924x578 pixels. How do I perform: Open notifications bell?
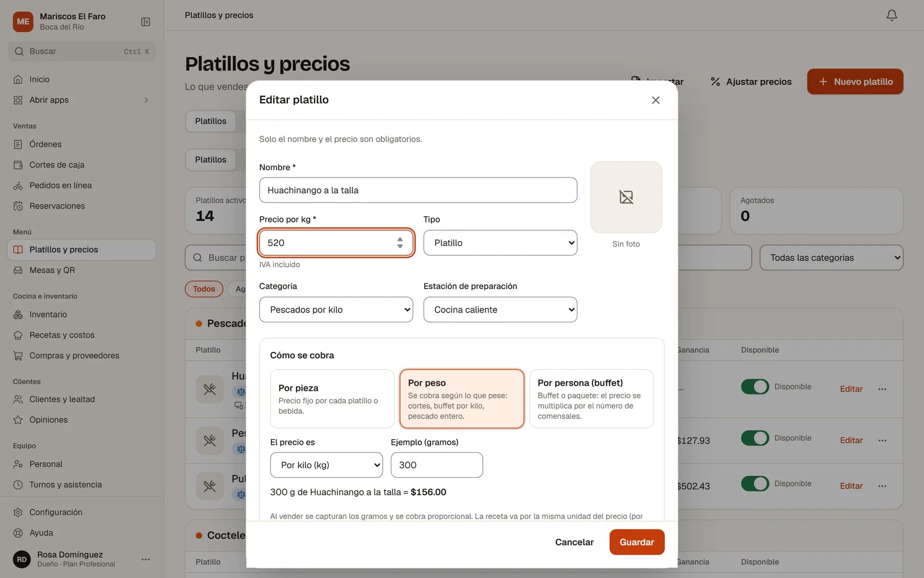[x=892, y=15]
